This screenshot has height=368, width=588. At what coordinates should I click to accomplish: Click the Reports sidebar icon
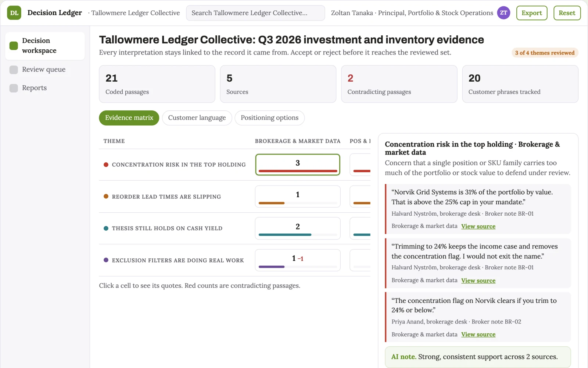14,88
